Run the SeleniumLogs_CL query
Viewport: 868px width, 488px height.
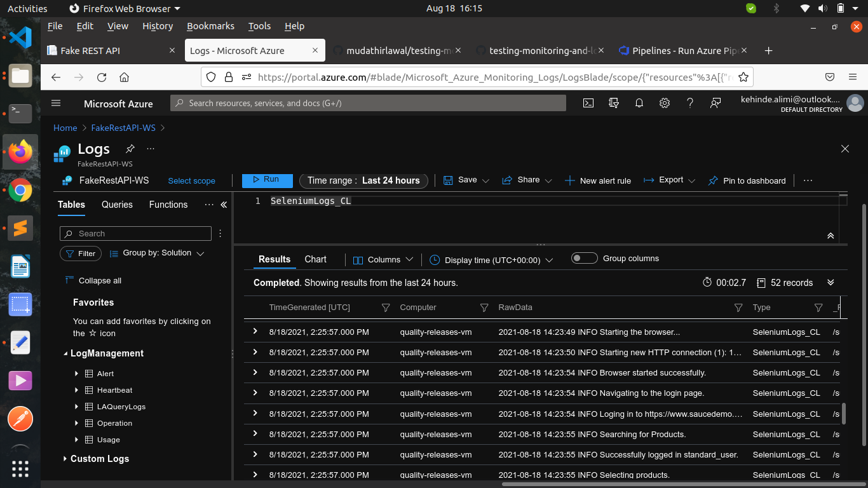tap(267, 180)
